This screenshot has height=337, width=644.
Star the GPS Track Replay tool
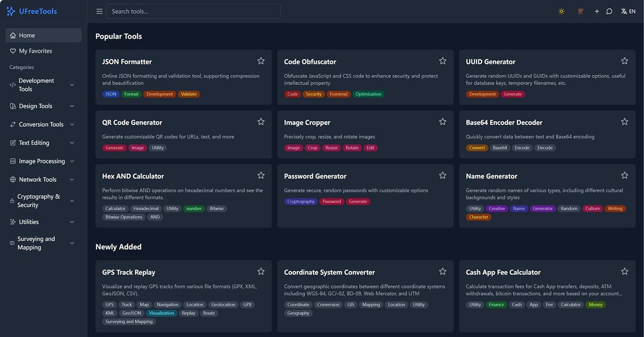pyautogui.click(x=261, y=272)
